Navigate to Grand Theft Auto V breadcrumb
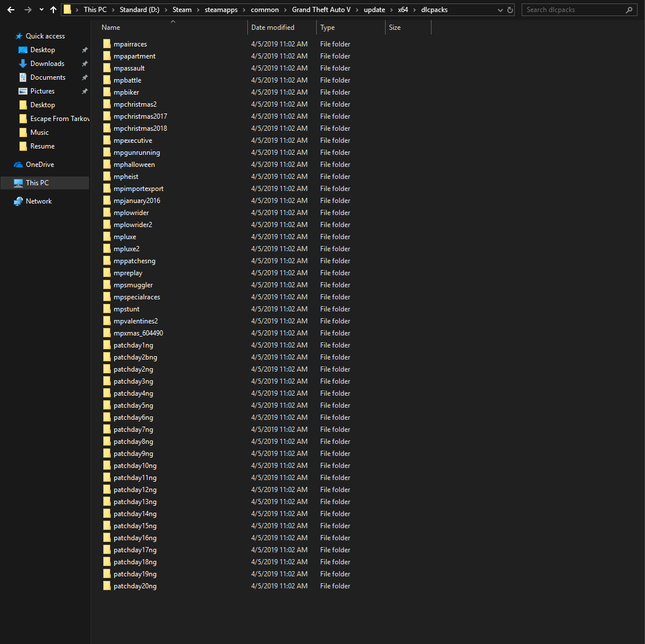Image resolution: width=645 pixels, height=644 pixels. [x=321, y=10]
